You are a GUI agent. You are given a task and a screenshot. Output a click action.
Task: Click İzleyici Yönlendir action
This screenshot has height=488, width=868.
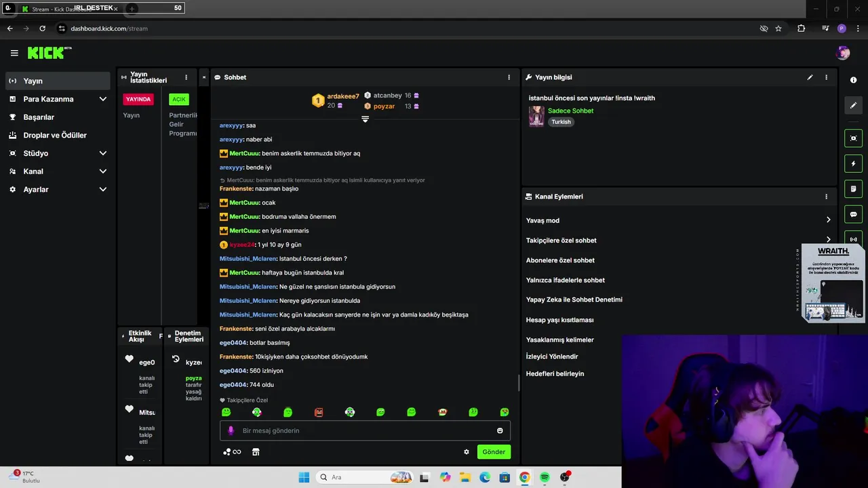point(552,357)
